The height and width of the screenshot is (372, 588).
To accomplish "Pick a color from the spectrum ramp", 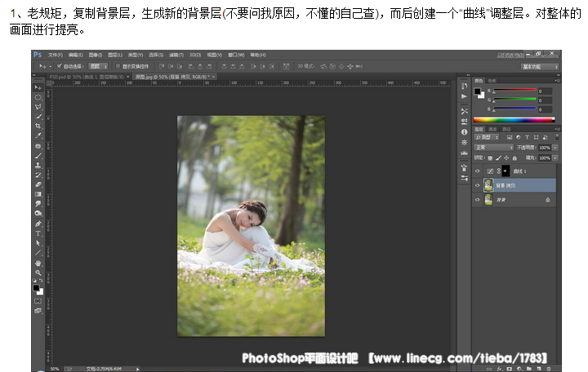I will (x=514, y=120).
